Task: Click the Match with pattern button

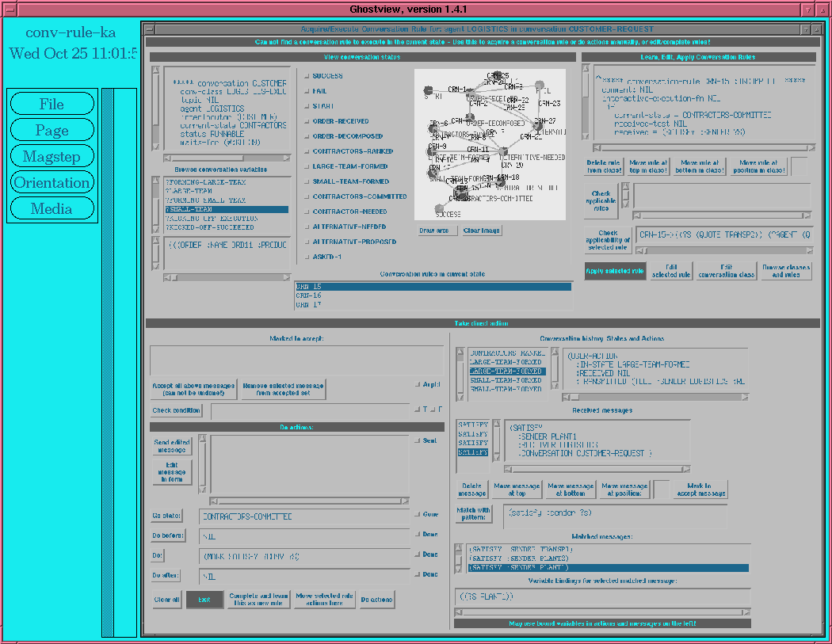Action: (474, 514)
